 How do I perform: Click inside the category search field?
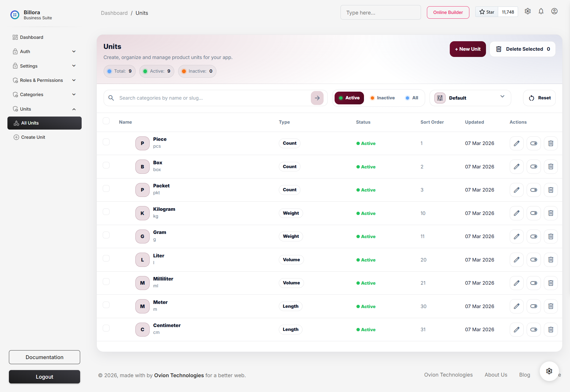click(208, 98)
